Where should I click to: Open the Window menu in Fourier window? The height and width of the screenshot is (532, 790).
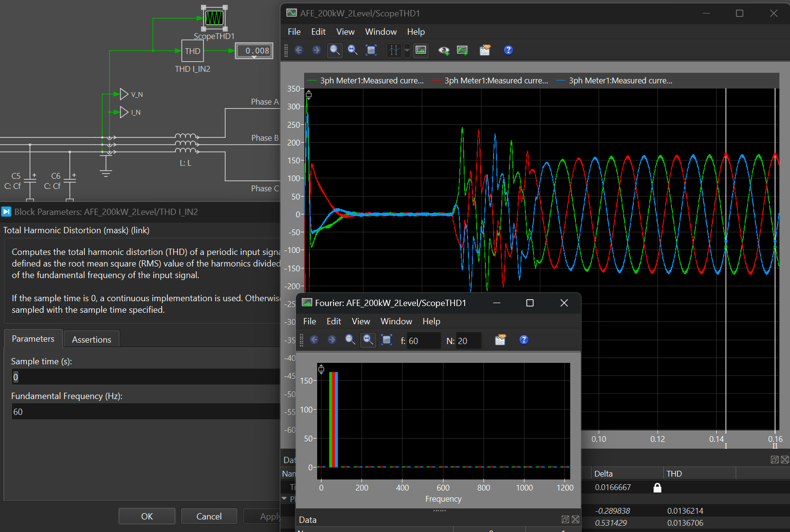(x=396, y=321)
